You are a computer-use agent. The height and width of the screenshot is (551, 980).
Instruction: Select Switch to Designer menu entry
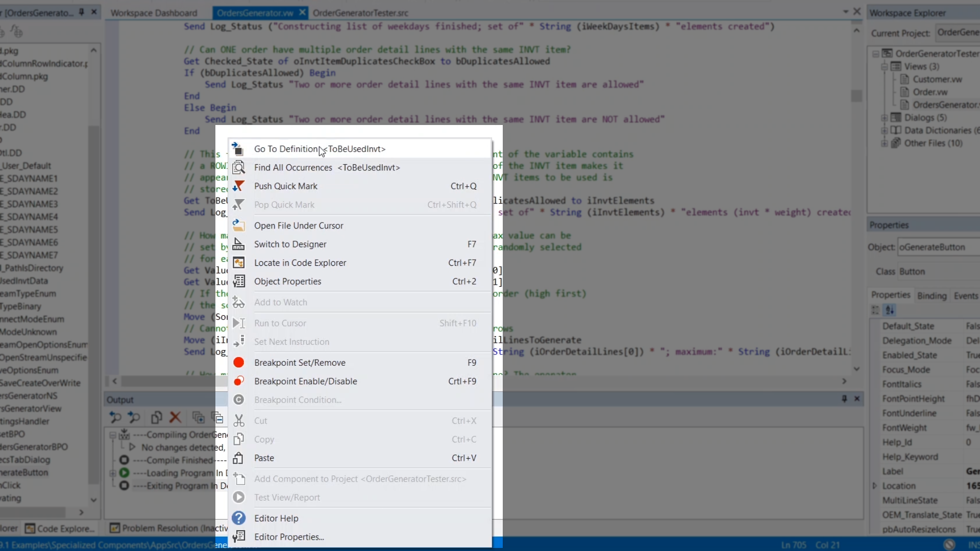point(290,244)
